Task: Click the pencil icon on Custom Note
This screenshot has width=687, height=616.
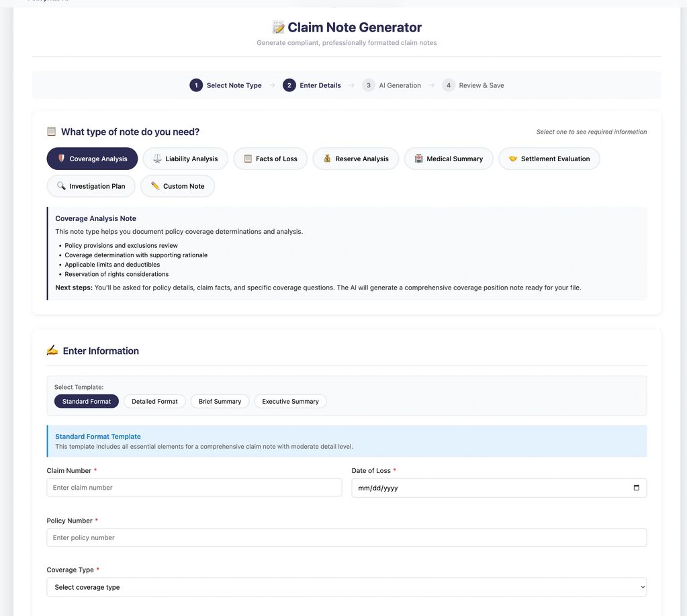Action: click(x=155, y=186)
